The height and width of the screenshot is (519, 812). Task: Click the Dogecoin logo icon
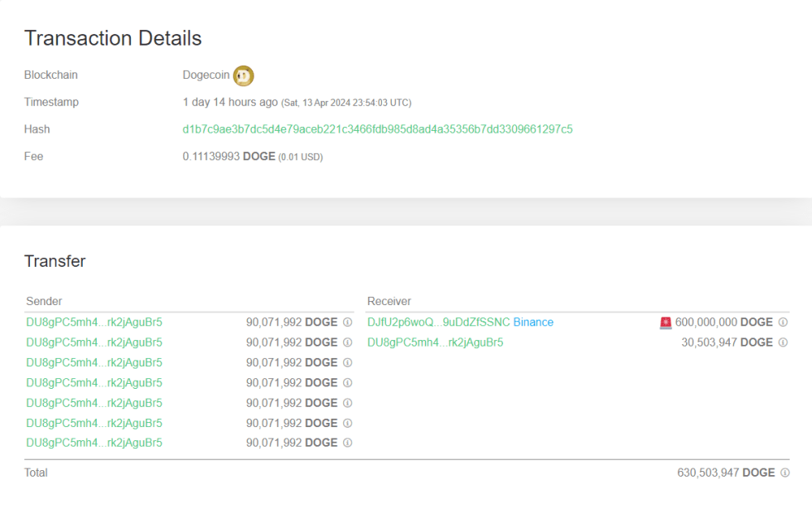tap(241, 75)
